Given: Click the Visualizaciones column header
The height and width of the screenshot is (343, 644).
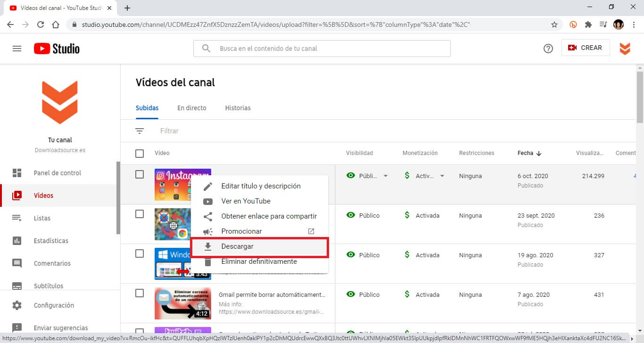Looking at the screenshot, I should (x=590, y=153).
